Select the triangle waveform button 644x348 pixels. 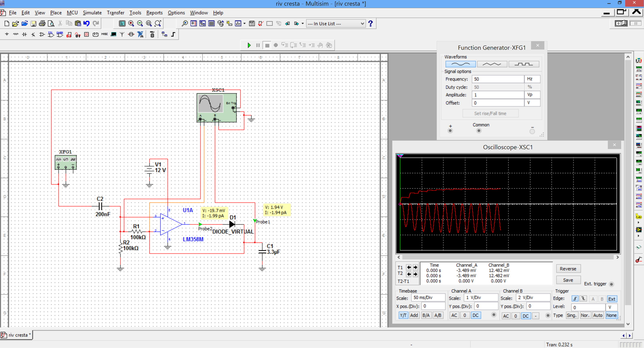(492, 64)
